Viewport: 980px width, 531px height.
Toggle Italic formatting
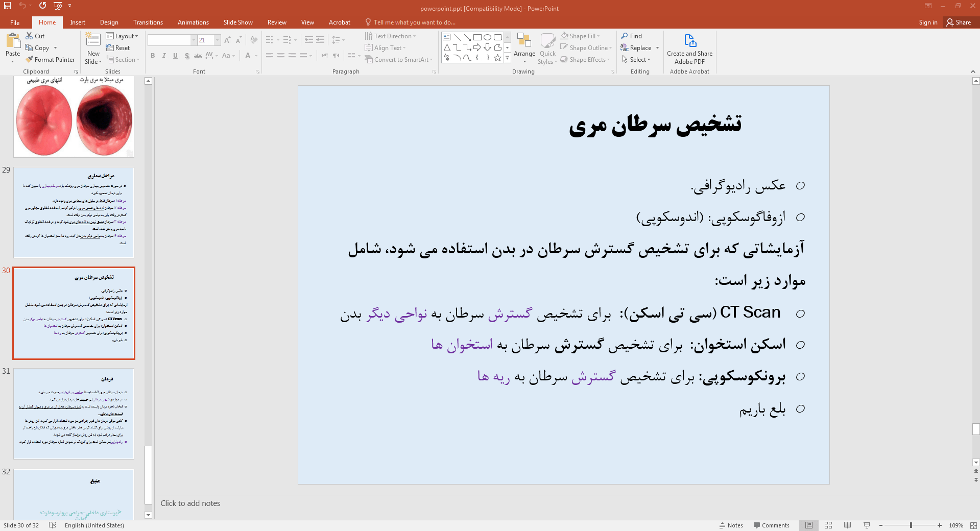(x=164, y=56)
